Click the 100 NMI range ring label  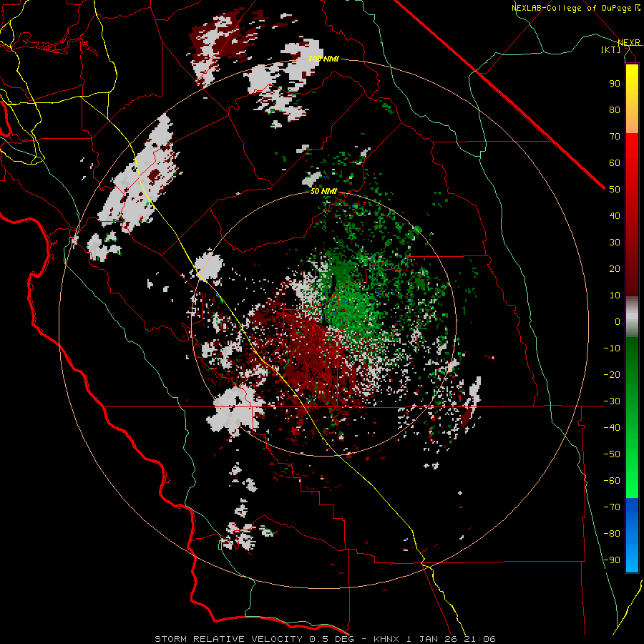pyautogui.click(x=323, y=59)
